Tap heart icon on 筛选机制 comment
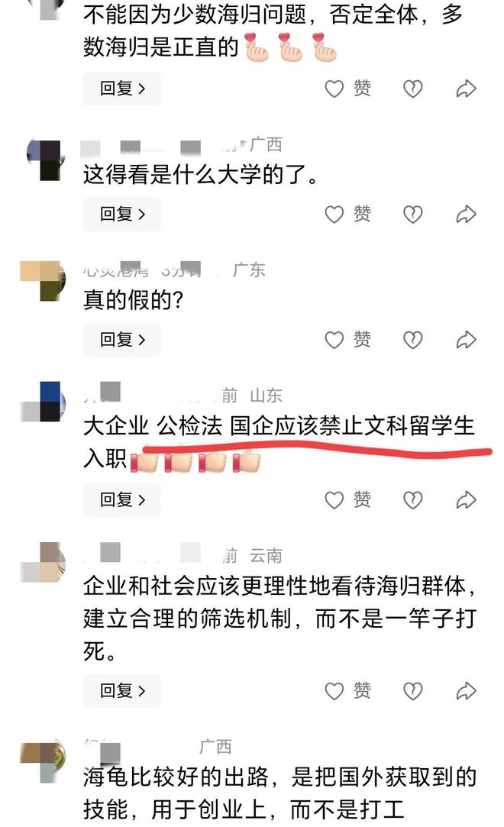This screenshot has height=827, width=504. click(x=334, y=691)
